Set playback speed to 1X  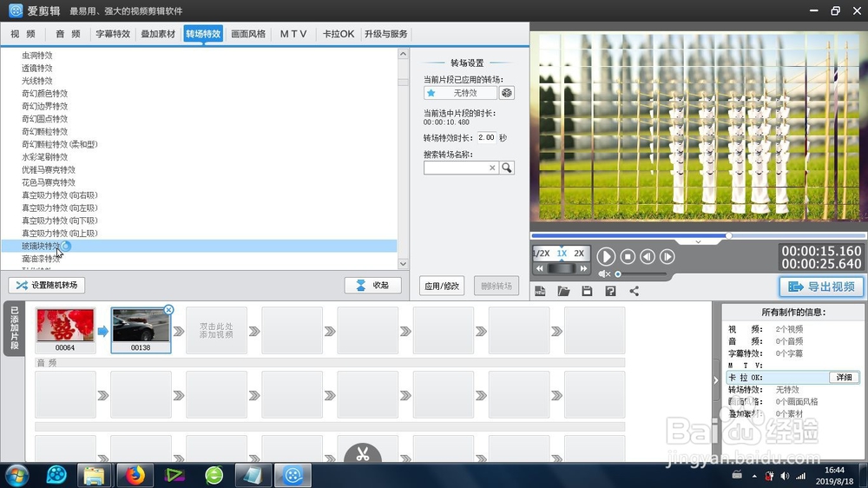point(562,254)
